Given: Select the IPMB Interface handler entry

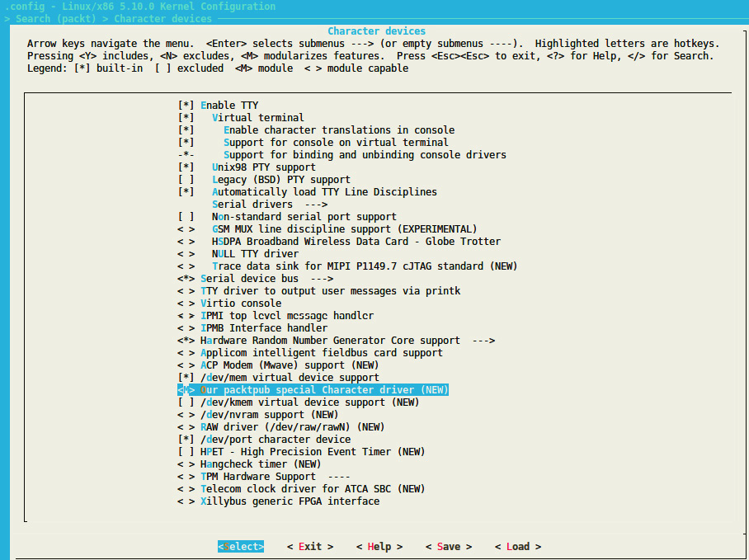Looking at the screenshot, I should (263, 328).
